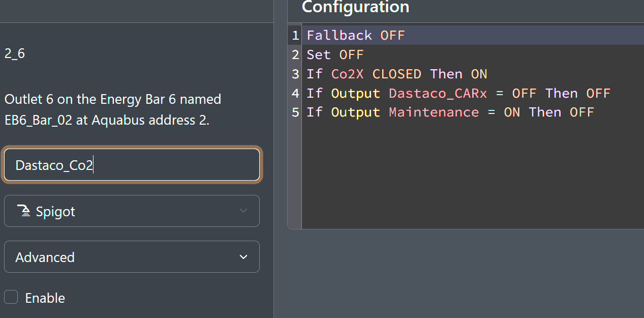Click the CLOSED keyword in line 3
The image size is (644, 318).
click(396, 74)
